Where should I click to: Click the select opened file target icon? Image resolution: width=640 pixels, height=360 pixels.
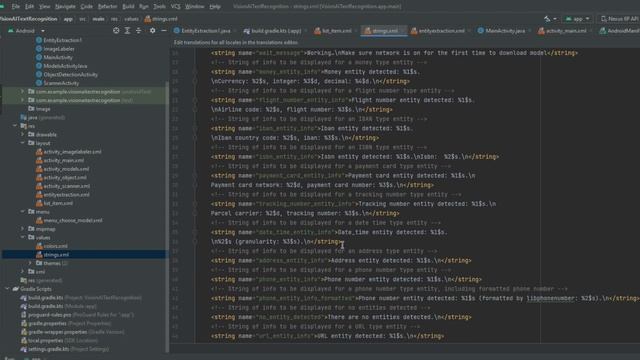(116, 31)
